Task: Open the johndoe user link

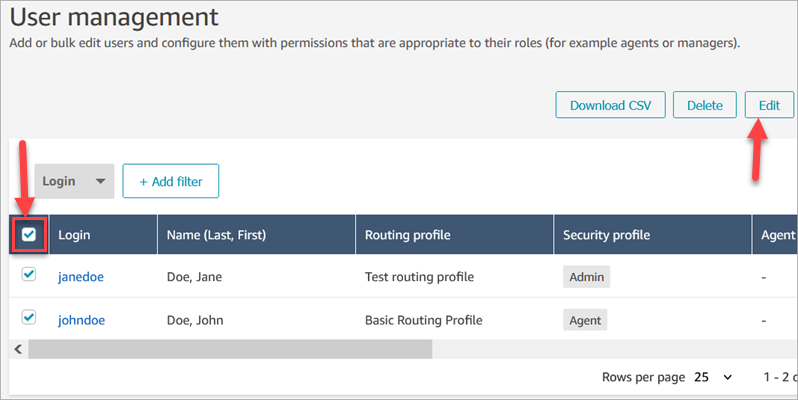Action: 82,321
